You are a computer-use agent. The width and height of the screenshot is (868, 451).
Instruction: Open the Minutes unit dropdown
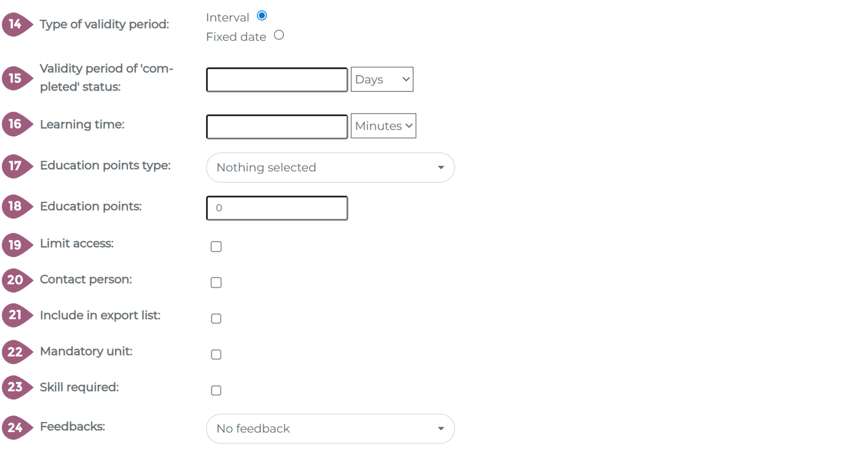pyautogui.click(x=383, y=126)
